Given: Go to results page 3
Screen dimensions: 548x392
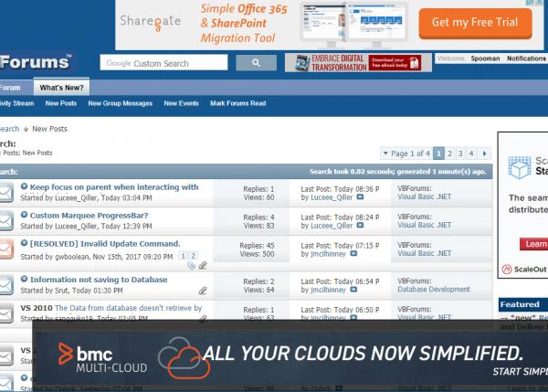Looking at the screenshot, I should point(460,154).
